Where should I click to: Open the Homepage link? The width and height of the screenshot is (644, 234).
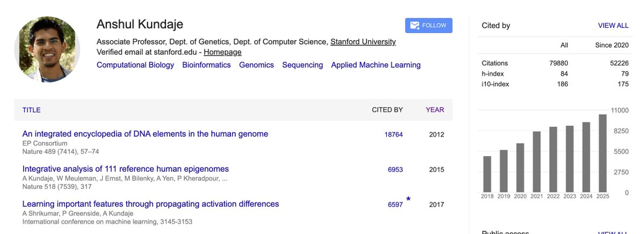point(222,52)
